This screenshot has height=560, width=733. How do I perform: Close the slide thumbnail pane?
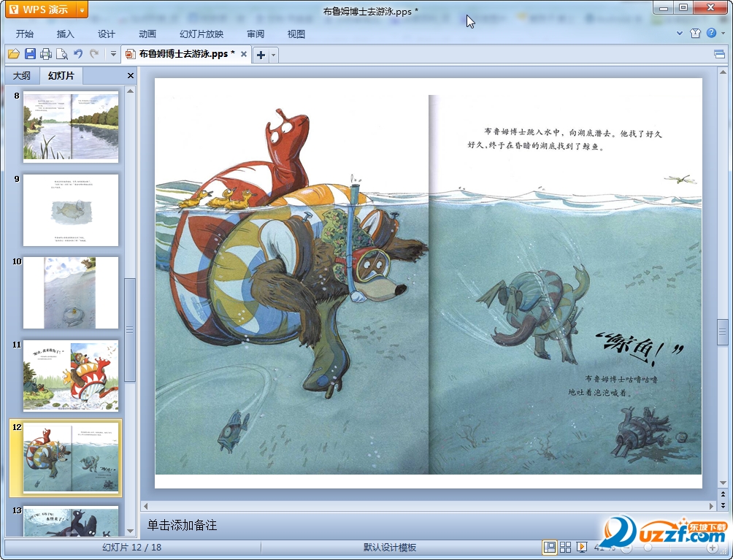131,76
